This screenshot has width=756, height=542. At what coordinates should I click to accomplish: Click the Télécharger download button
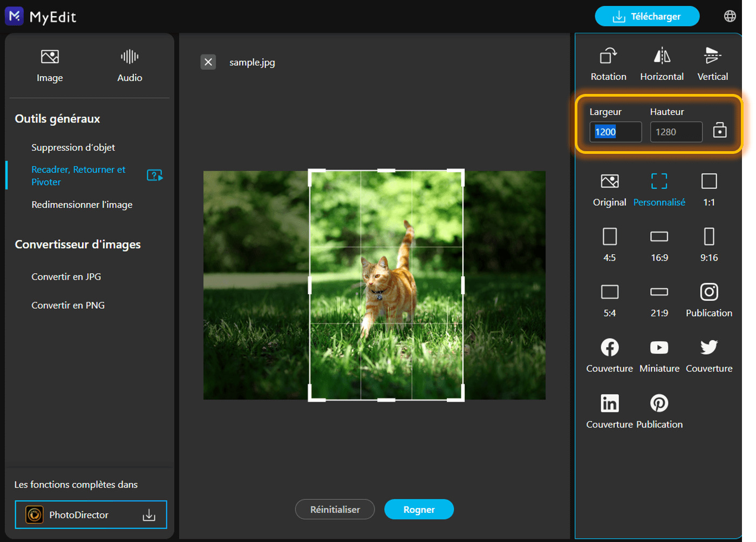click(x=647, y=16)
